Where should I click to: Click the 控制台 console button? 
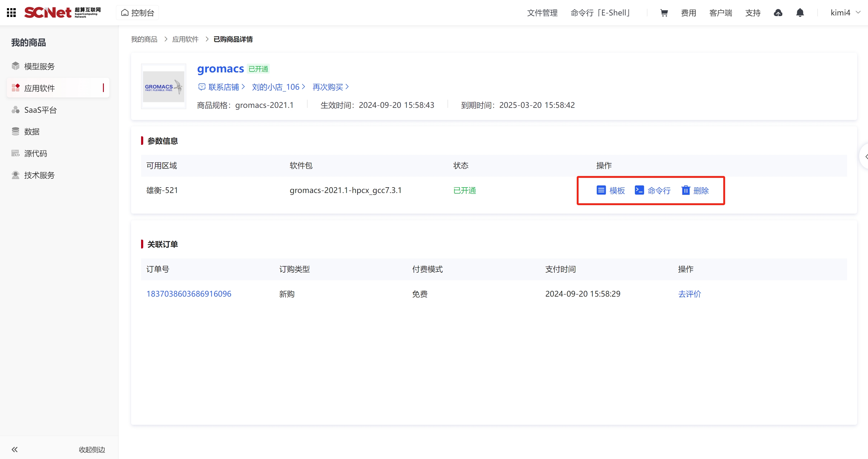tap(137, 13)
